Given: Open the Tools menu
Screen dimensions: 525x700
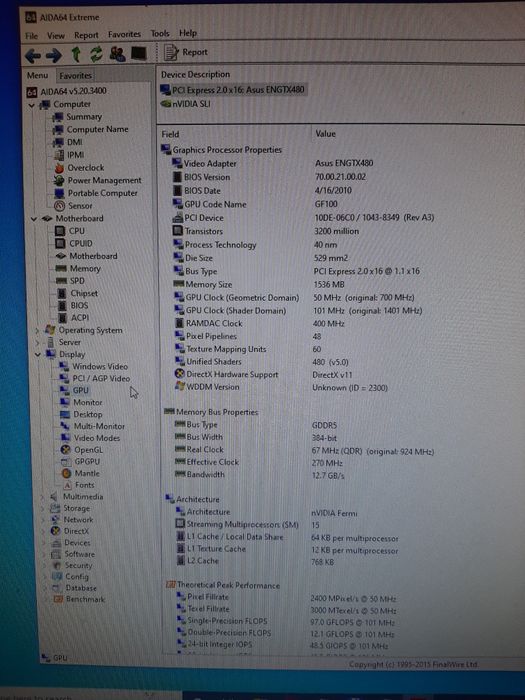Looking at the screenshot, I should coord(160,33).
